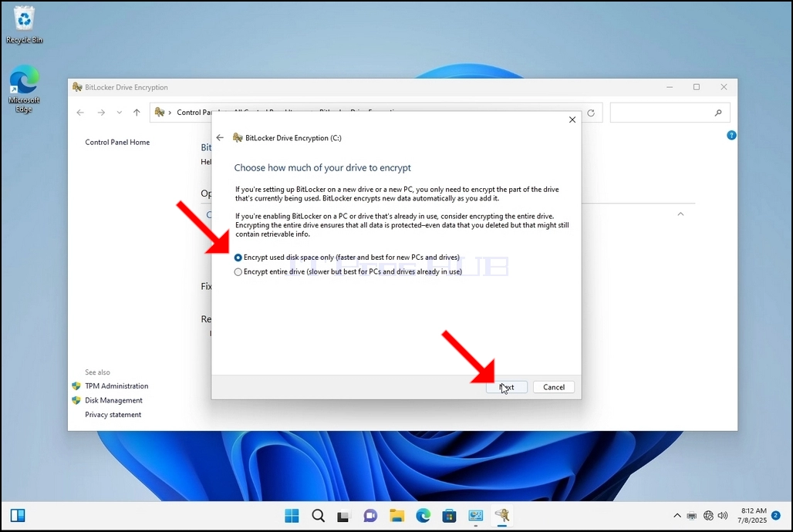The width and height of the screenshot is (793, 532).
Task: Close the BitLocker wizard dialog with X
Action: [x=572, y=120]
